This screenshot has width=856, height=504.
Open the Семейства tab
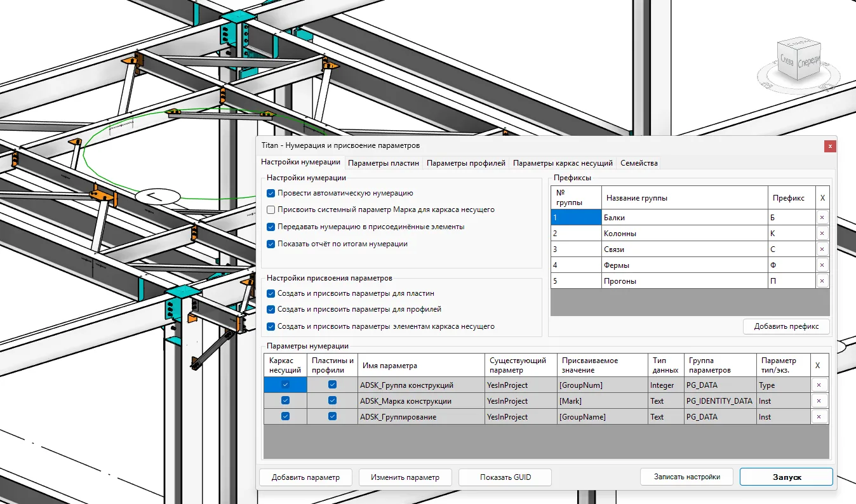[639, 163]
